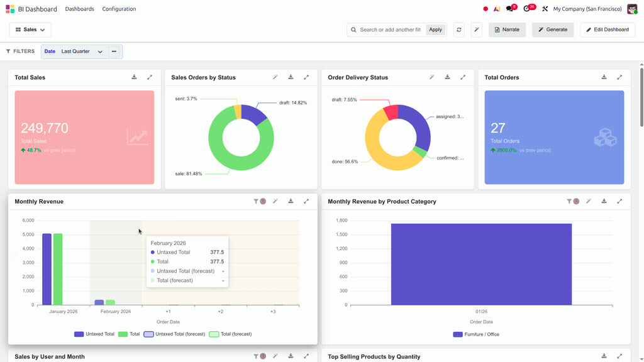Viewport: 644px width, 362px height.
Task: Click the refresh icon beside Apply
Action: point(458,30)
